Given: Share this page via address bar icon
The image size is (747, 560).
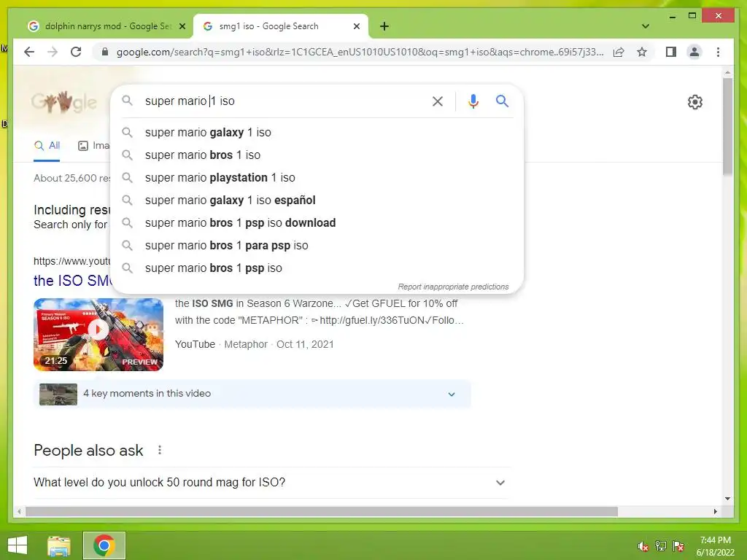Looking at the screenshot, I should point(619,52).
